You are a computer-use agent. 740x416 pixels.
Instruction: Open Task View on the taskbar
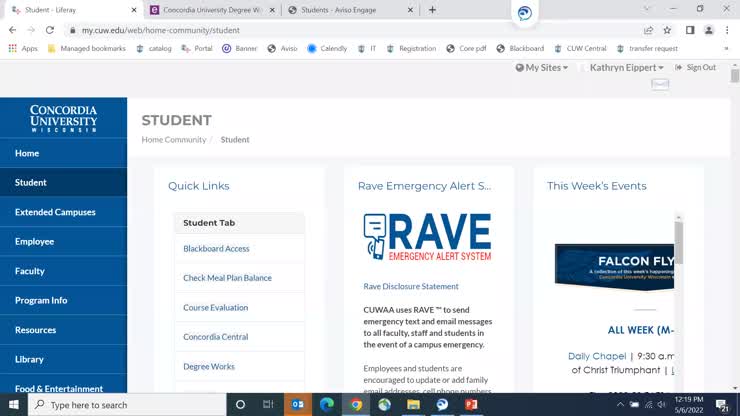click(269, 405)
